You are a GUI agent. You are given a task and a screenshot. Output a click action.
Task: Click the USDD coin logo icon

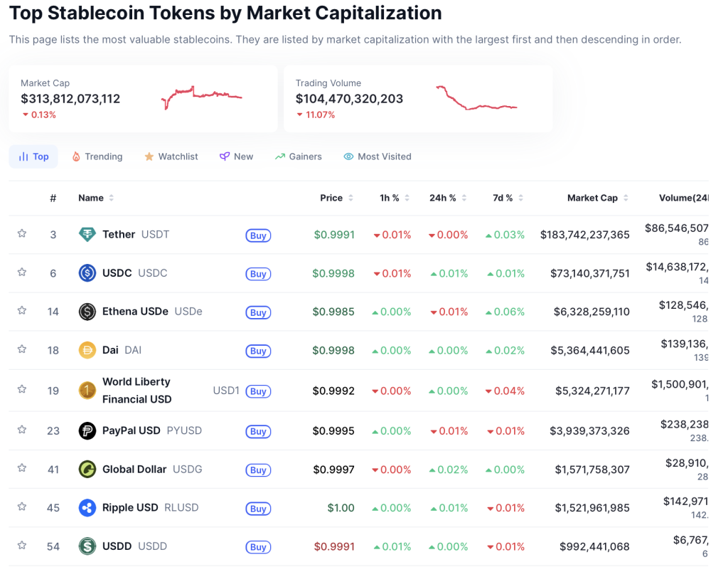click(87, 546)
